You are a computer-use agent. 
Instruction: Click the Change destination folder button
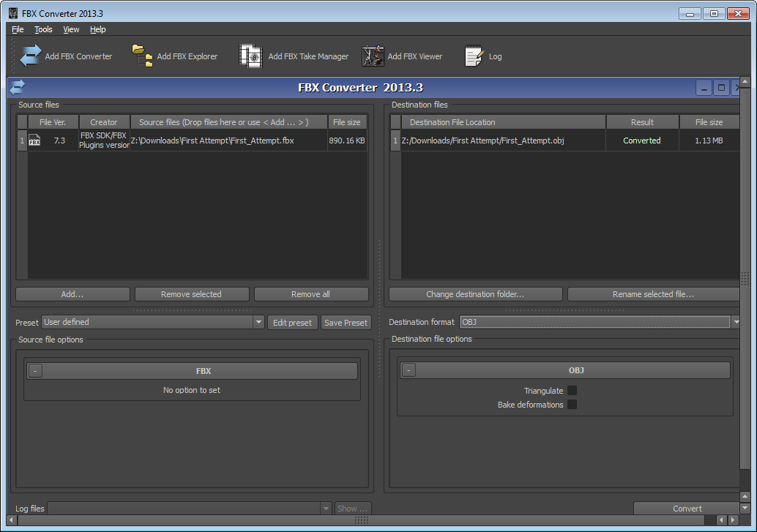pos(475,294)
